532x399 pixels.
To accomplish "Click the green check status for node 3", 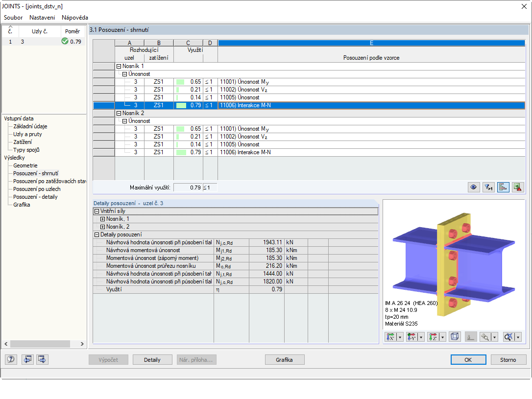I will click(x=65, y=41).
